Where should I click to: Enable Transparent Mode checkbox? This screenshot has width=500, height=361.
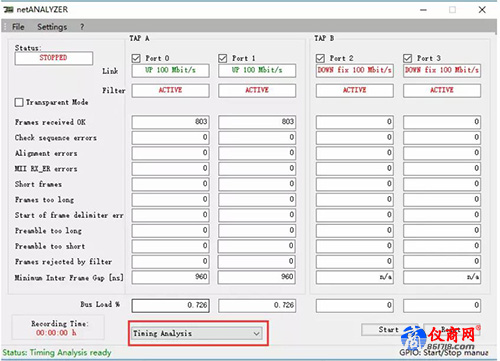pyautogui.click(x=19, y=102)
